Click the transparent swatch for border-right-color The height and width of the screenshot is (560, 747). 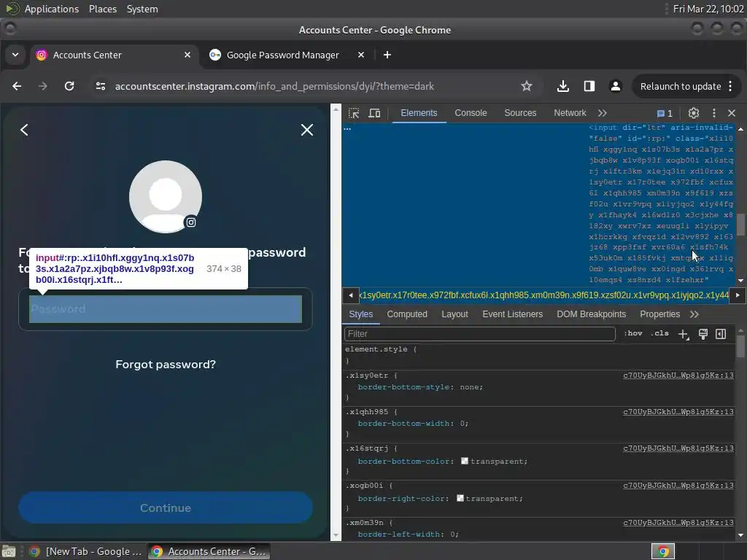pyautogui.click(x=460, y=498)
